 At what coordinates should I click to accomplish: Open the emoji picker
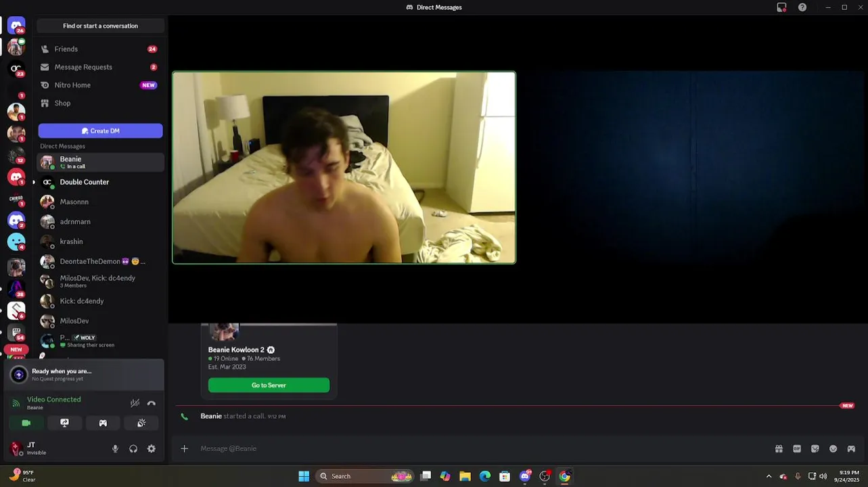(833, 448)
